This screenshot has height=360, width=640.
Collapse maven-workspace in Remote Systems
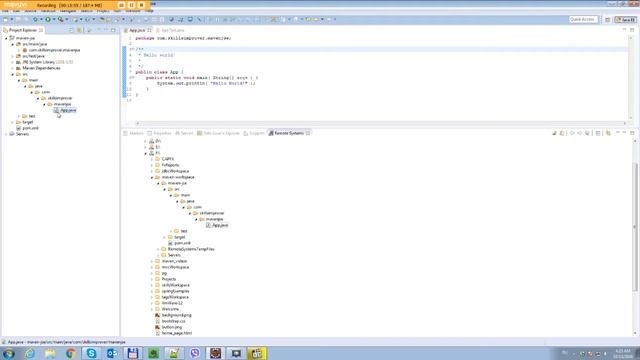[152, 178]
